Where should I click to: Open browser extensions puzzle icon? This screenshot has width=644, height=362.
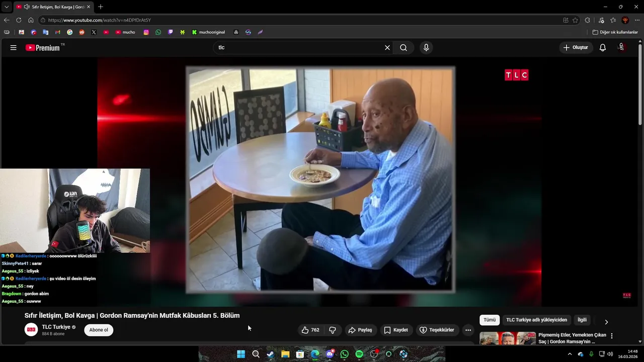pos(587,20)
